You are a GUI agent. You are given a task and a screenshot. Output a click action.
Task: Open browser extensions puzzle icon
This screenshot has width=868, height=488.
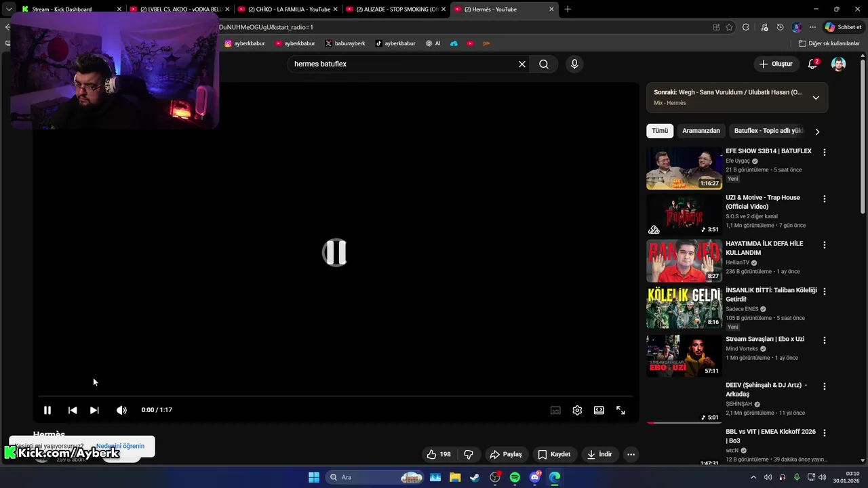(746, 27)
